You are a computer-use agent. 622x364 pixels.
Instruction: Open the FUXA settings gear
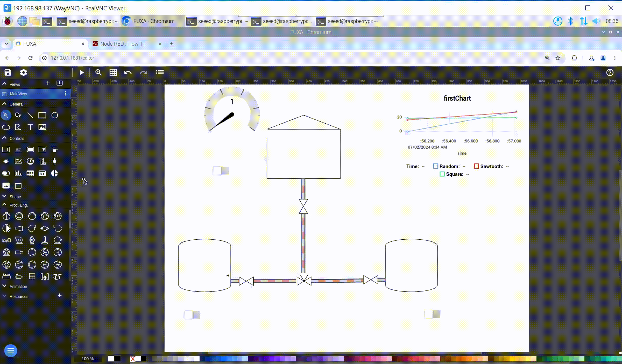pos(24,73)
